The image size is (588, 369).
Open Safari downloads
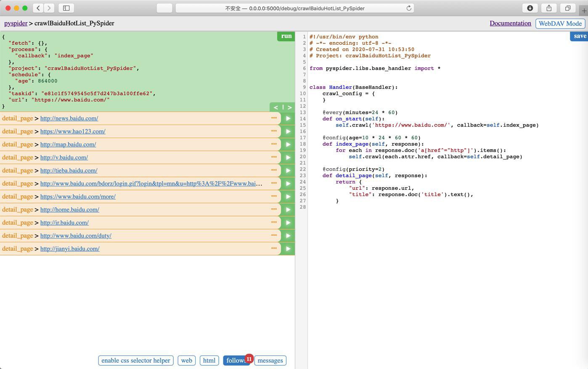(530, 8)
